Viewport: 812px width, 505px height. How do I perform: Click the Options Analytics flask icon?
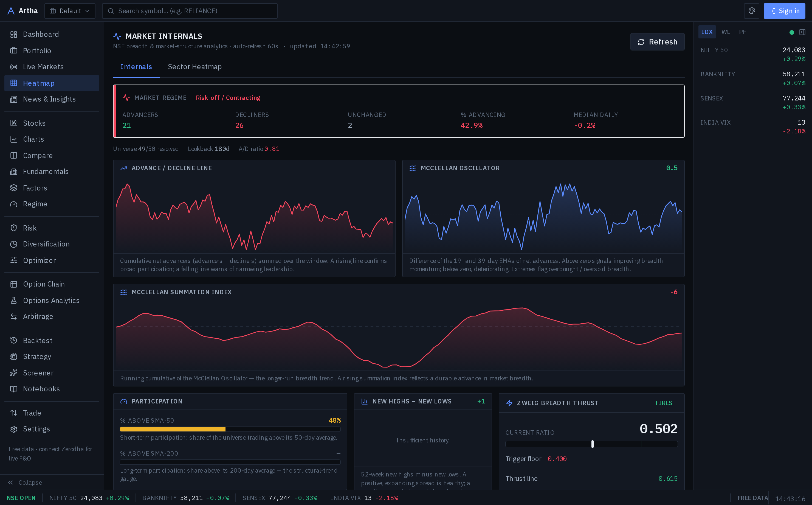click(14, 301)
